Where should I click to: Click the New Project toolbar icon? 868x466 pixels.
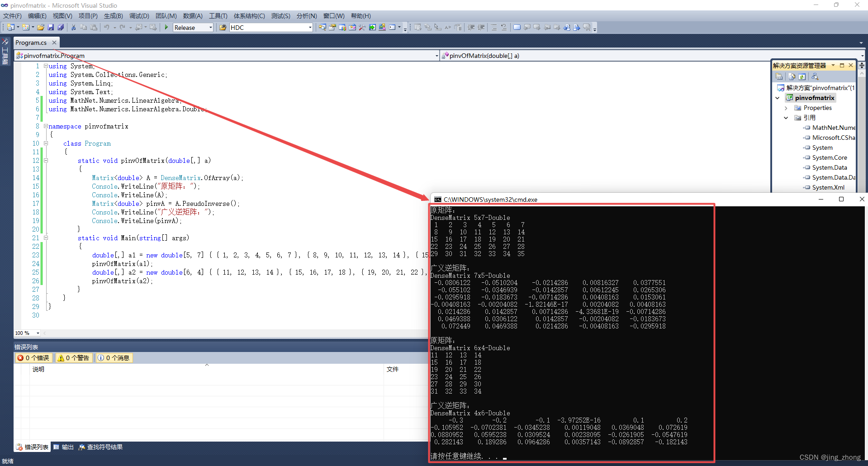[x=11, y=28]
